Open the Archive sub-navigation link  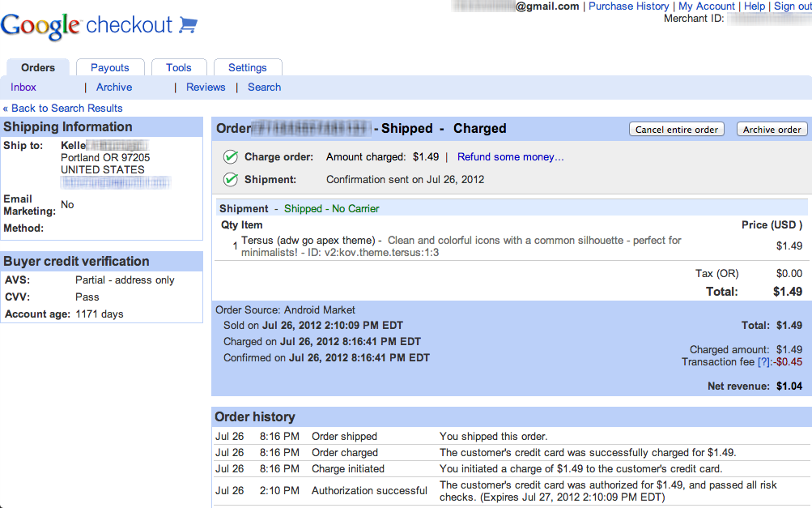114,88
